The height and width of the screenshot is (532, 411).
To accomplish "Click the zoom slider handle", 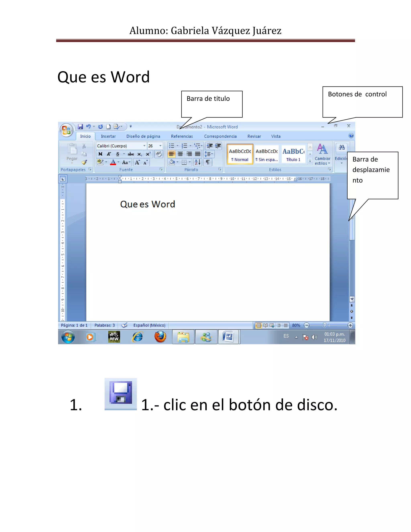I will click(x=324, y=325).
